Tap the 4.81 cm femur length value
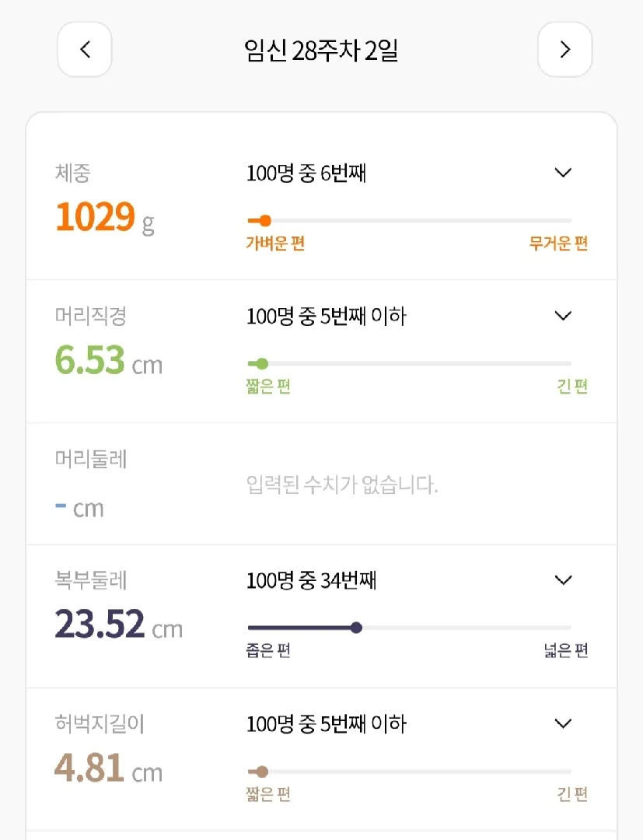 (x=109, y=768)
